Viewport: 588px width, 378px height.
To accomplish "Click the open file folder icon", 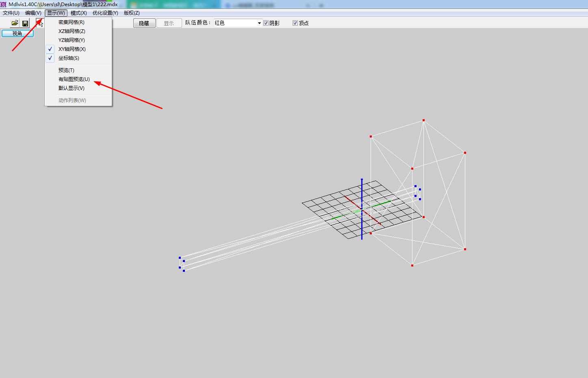I will click(15, 23).
